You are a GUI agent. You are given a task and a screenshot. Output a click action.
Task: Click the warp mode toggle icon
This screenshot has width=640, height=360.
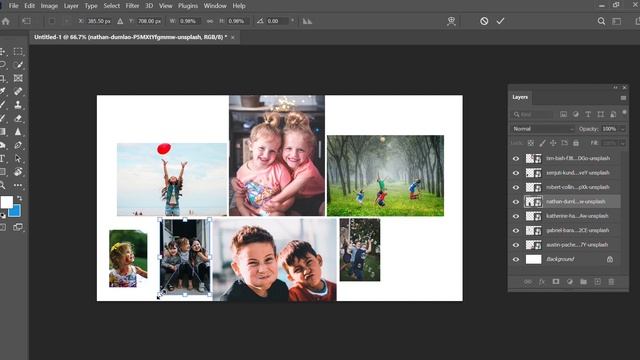pos(451,21)
